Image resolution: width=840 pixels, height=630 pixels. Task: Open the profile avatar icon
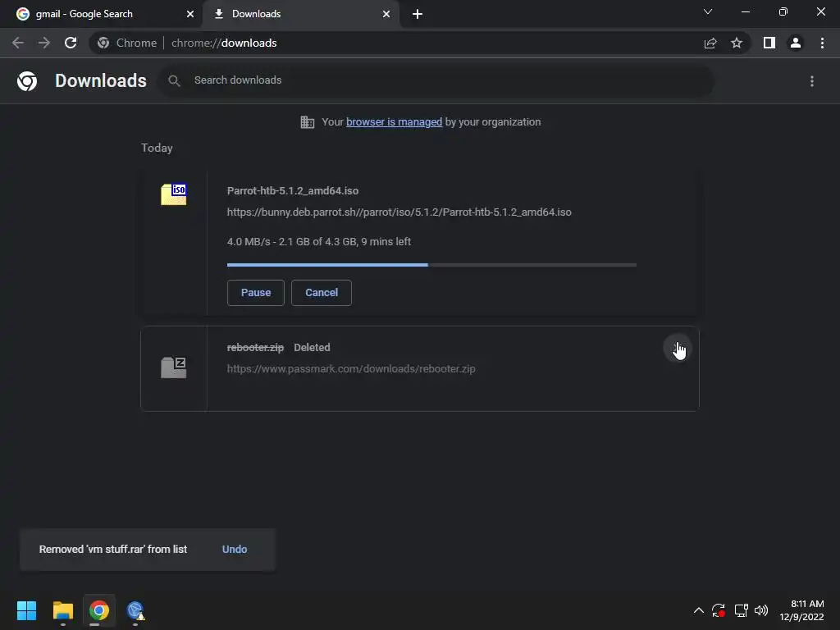pyautogui.click(x=796, y=43)
